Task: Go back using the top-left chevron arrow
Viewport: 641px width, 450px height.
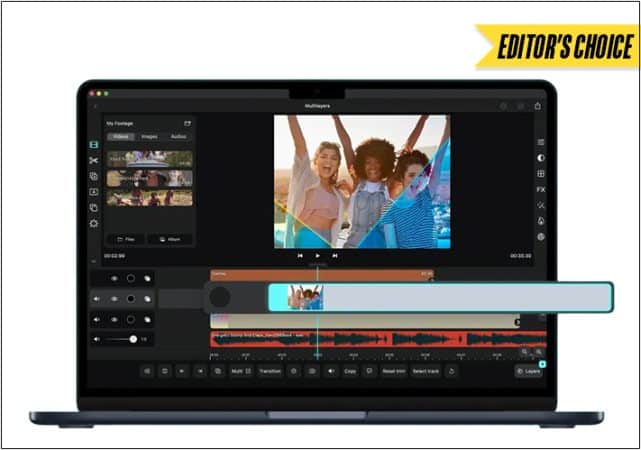Action: [95, 107]
